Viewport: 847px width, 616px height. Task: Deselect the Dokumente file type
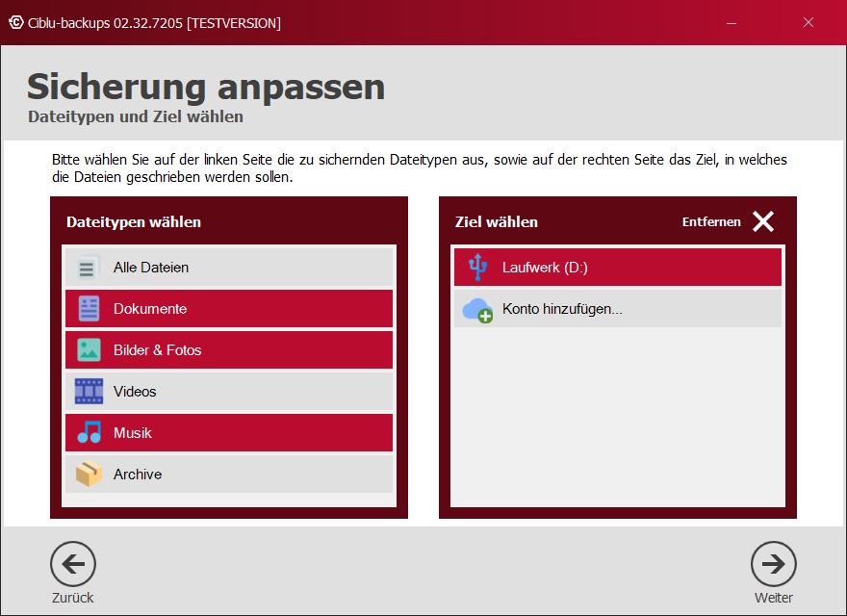(x=229, y=309)
